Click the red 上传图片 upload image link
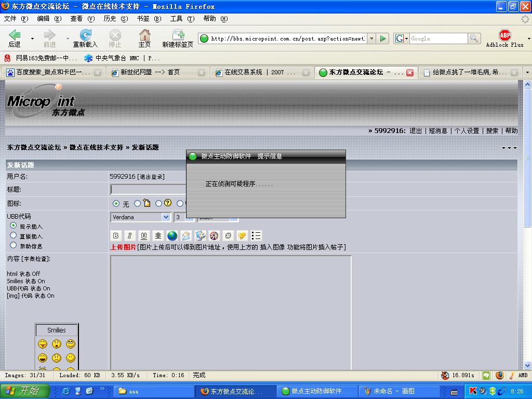Image resolution: width=532 pixels, height=399 pixels. 123,247
